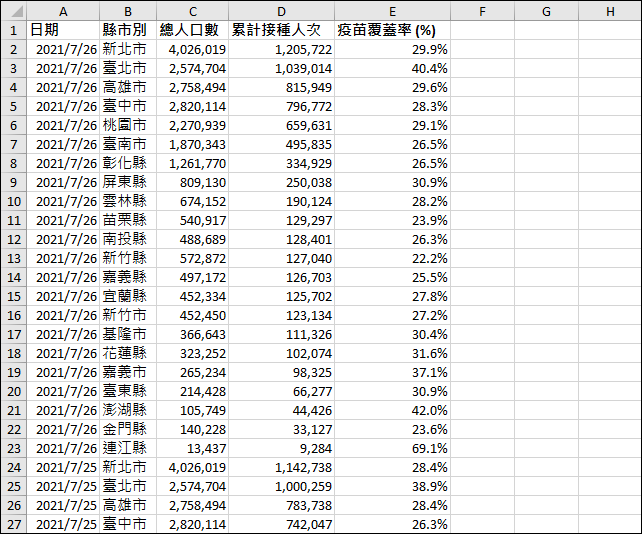This screenshot has height=534, width=642.
Task: Select cell 宜蘭縣
Action: coord(128,296)
